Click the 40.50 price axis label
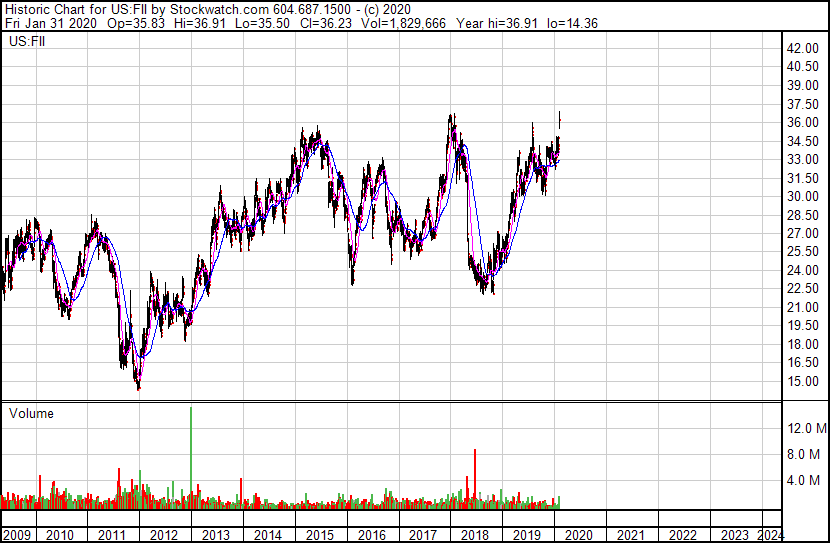 coord(802,67)
